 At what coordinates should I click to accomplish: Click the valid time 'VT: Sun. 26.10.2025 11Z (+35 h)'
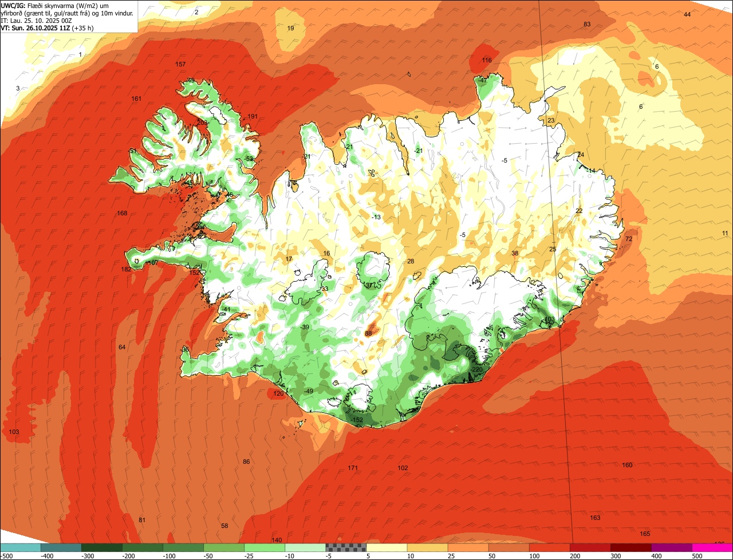click(47, 27)
